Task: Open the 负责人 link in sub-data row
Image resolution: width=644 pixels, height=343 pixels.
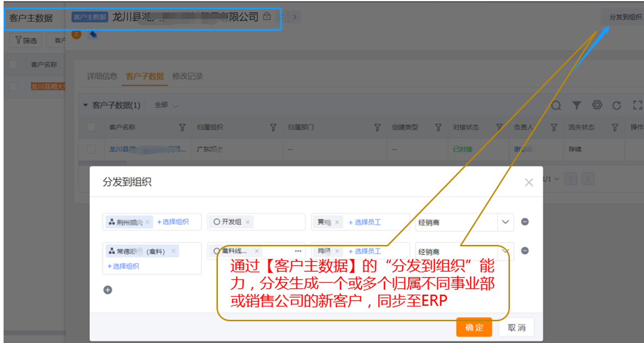Action: point(524,149)
